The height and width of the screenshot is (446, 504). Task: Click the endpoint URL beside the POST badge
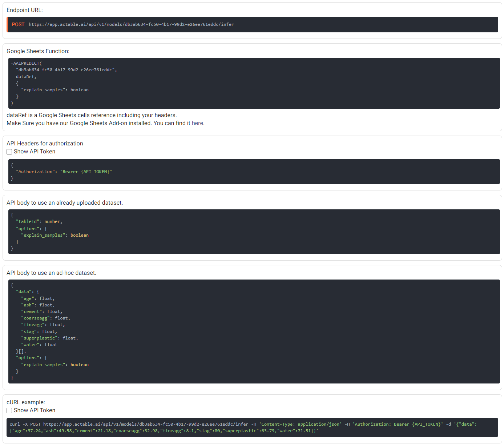(x=131, y=24)
